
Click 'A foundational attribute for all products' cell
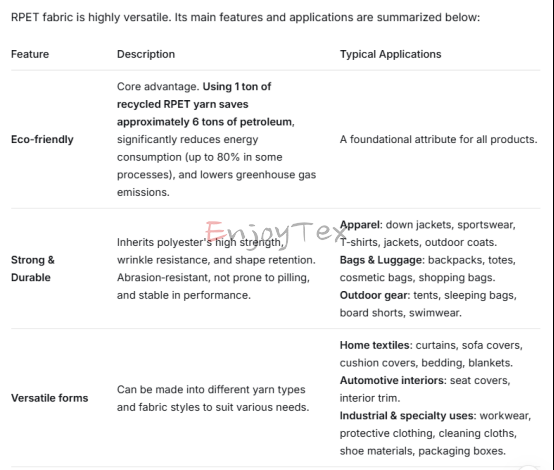coord(438,139)
